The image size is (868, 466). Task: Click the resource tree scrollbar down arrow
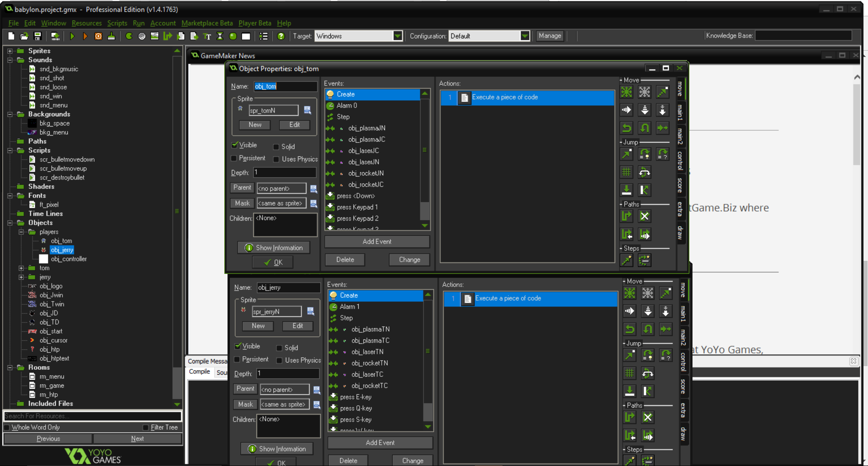177,404
